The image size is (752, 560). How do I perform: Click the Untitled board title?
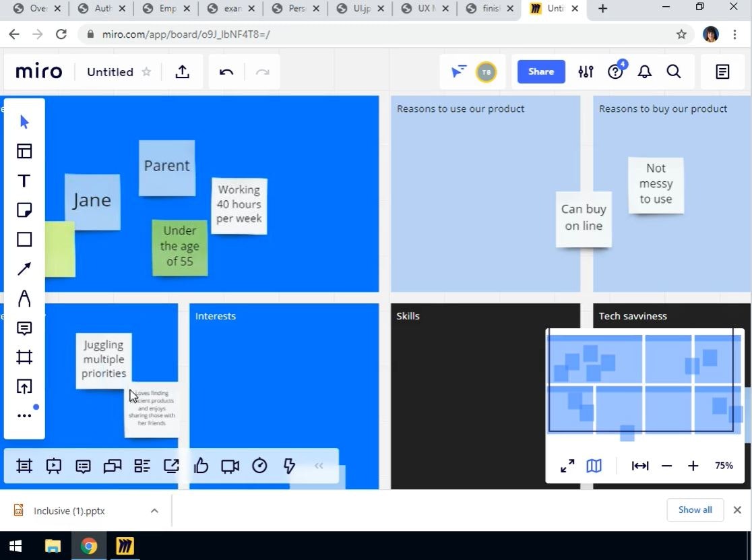coord(111,72)
